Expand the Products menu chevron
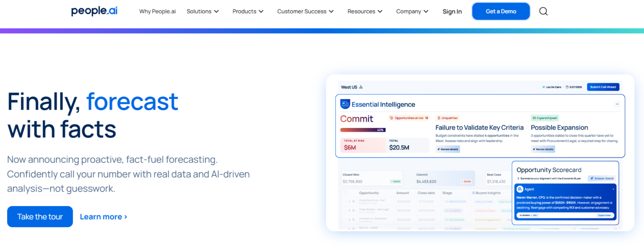This screenshot has width=644, height=247. [x=261, y=12]
